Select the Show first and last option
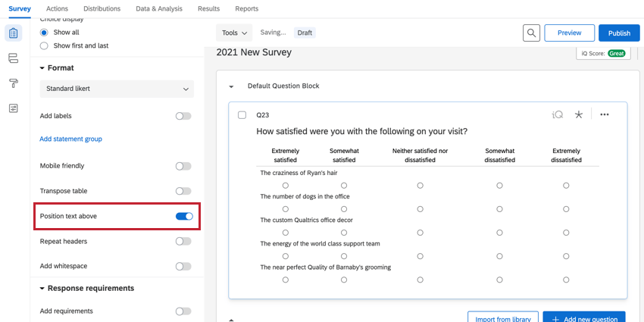This screenshot has height=322, width=644. pyautogui.click(x=44, y=46)
